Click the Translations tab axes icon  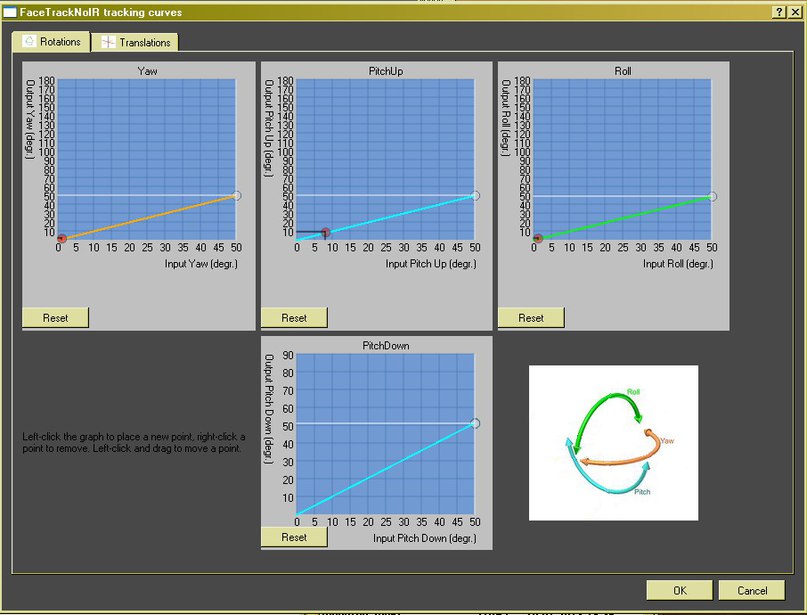(108, 42)
